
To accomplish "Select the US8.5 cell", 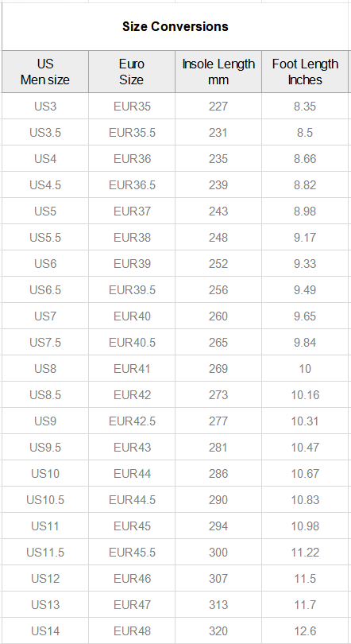I will pos(45,394).
